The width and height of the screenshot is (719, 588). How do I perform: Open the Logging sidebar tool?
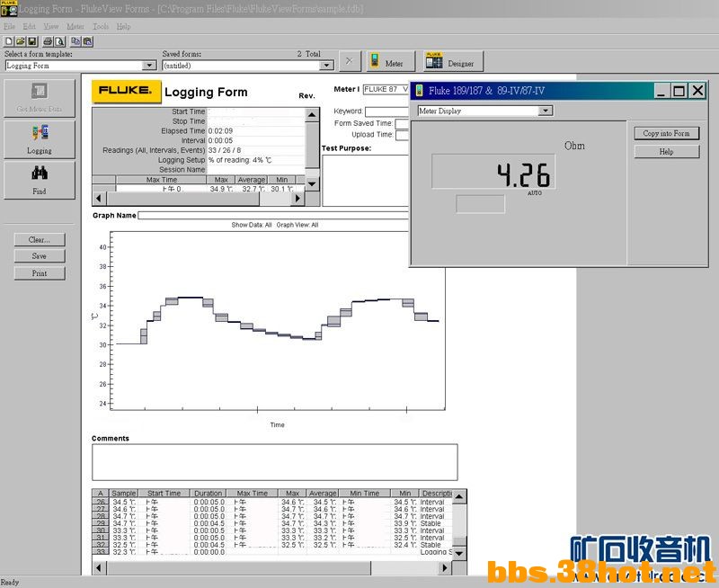(x=40, y=139)
